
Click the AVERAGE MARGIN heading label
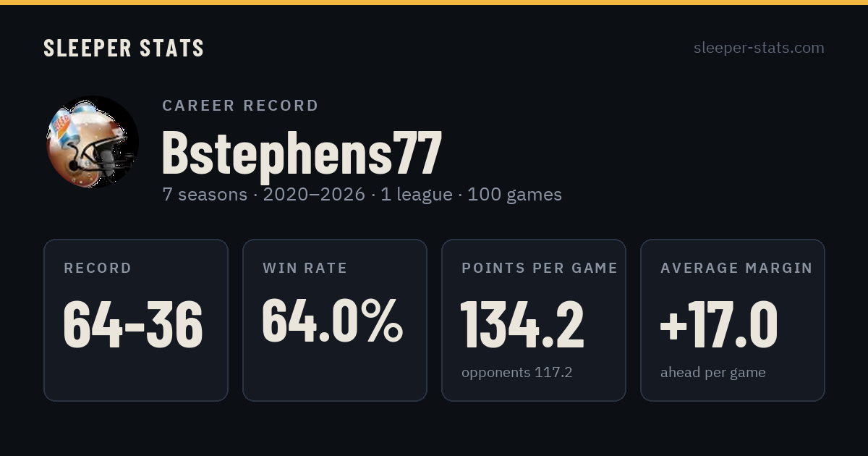tap(736, 268)
